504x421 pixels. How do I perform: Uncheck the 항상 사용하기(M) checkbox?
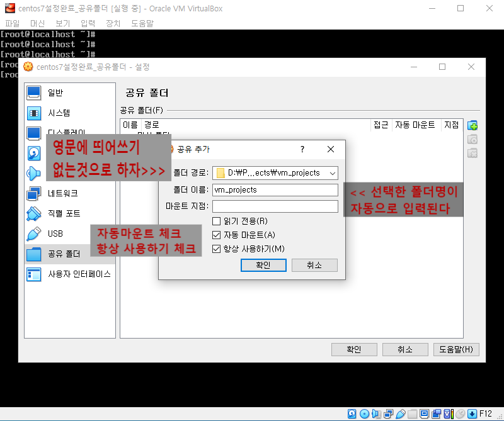(216, 249)
